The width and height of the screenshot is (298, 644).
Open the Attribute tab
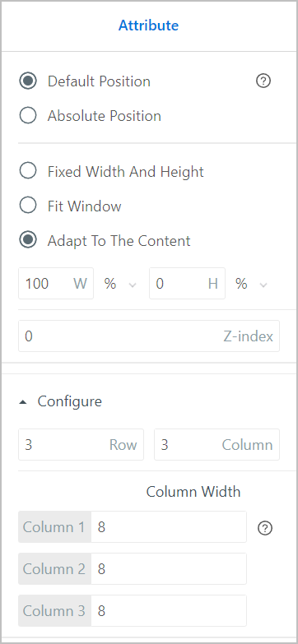pos(148,25)
